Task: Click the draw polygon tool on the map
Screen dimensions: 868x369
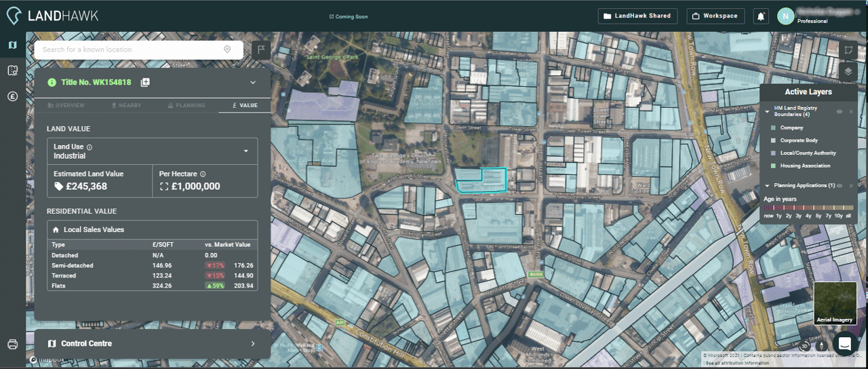Action: coord(848,50)
